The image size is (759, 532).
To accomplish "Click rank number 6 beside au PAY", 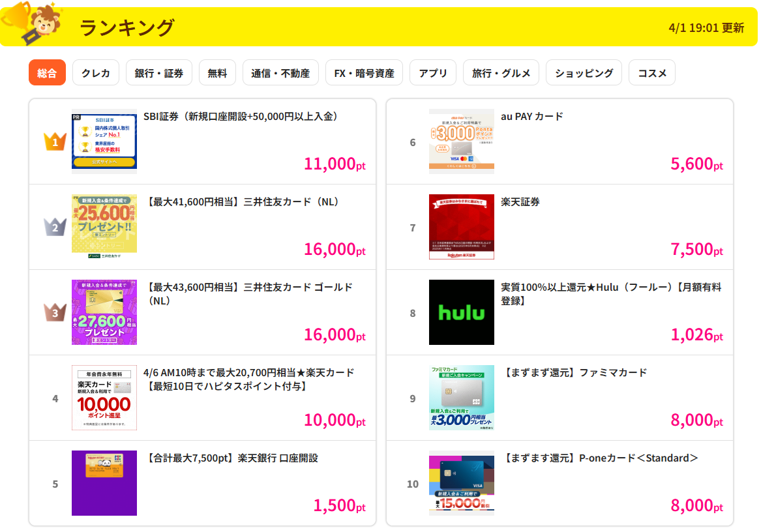I will pyautogui.click(x=412, y=142).
